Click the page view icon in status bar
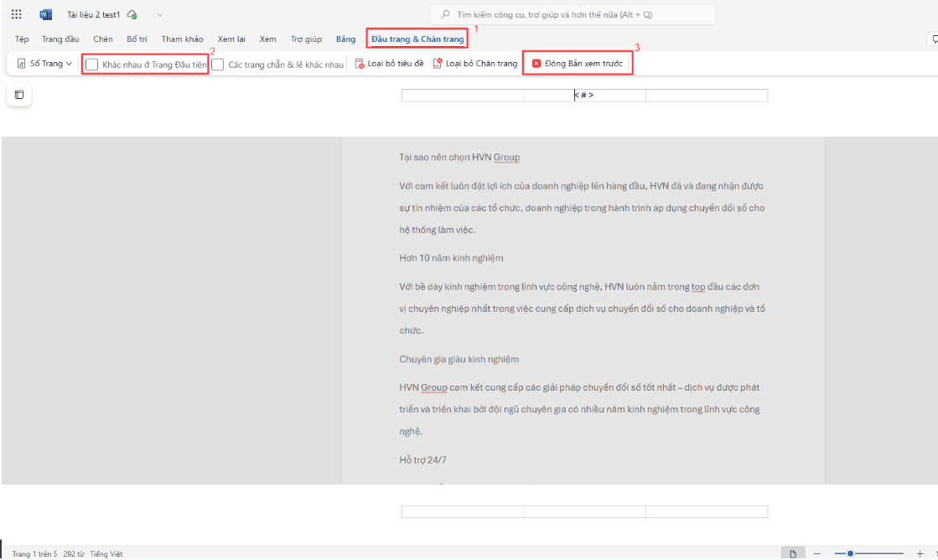The height and width of the screenshot is (560, 938). [793, 554]
